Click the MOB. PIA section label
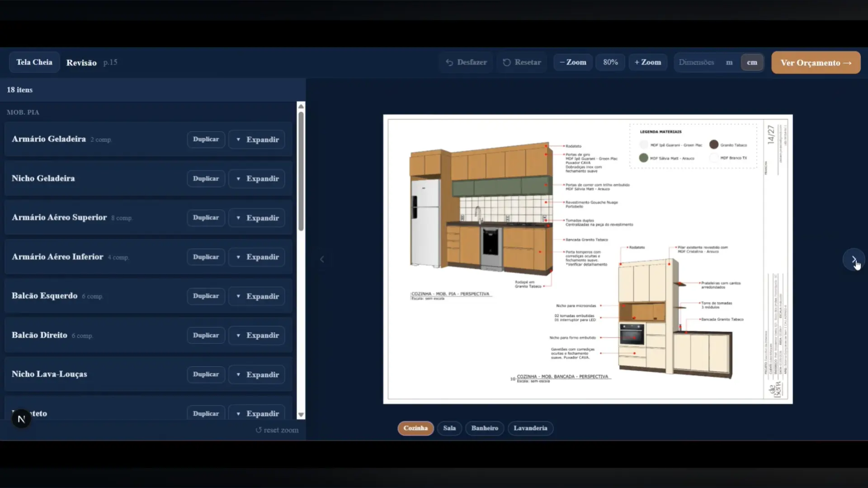This screenshot has height=488, width=868. pos(23,113)
